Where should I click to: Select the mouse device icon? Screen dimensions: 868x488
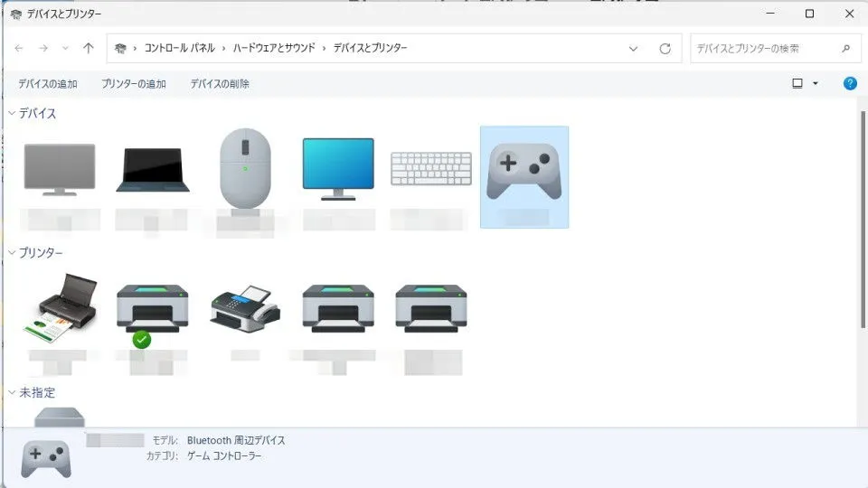coord(245,169)
